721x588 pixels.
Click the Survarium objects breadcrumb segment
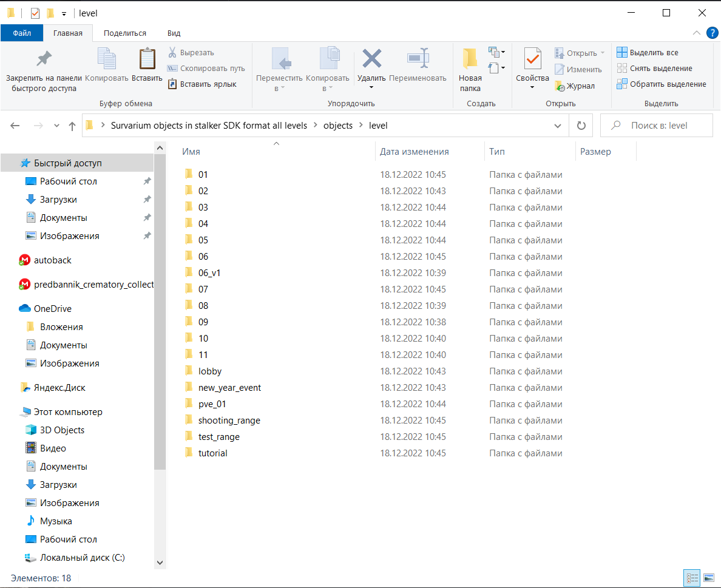click(x=209, y=126)
